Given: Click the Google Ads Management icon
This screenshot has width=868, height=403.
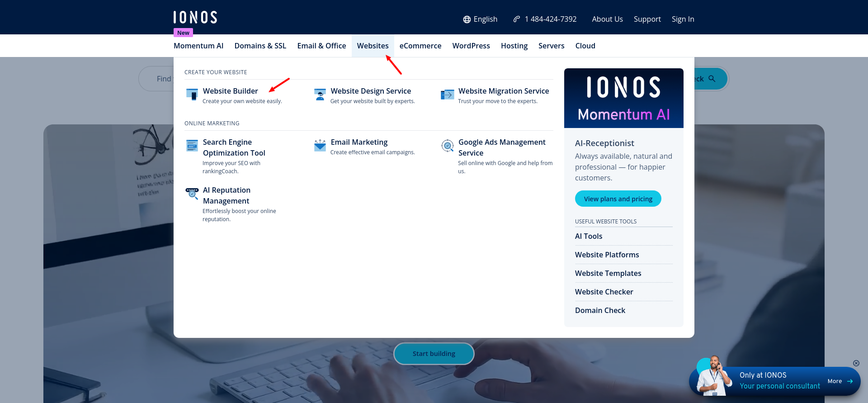Looking at the screenshot, I should pyautogui.click(x=448, y=146).
